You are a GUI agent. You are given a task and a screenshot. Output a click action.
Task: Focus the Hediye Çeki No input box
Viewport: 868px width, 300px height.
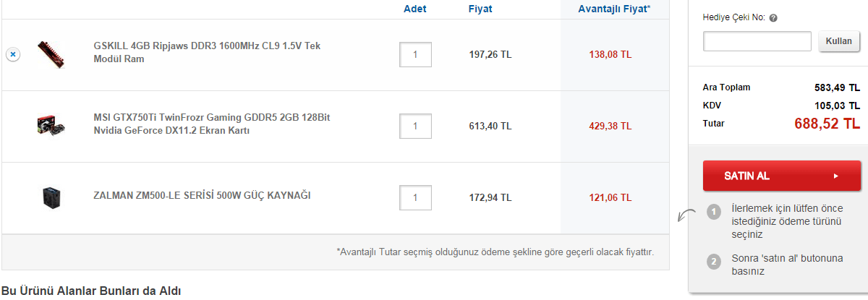(x=757, y=41)
